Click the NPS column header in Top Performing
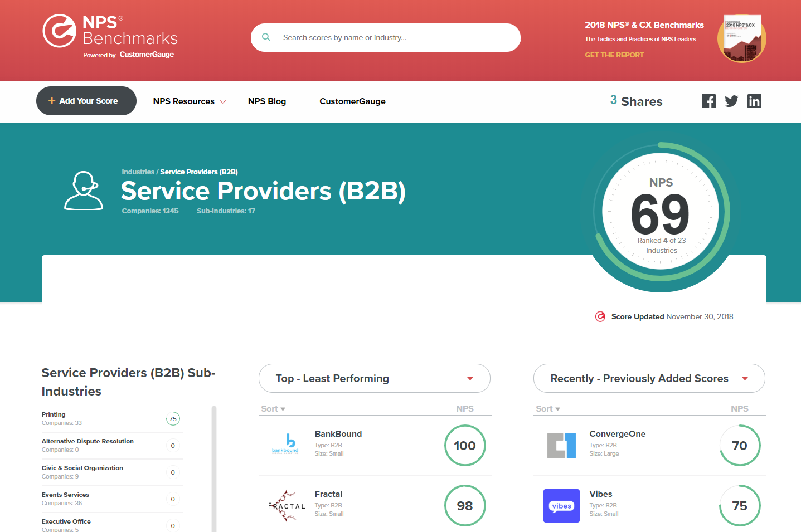The width and height of the screenshot is (801, 532). pos(465,408)
